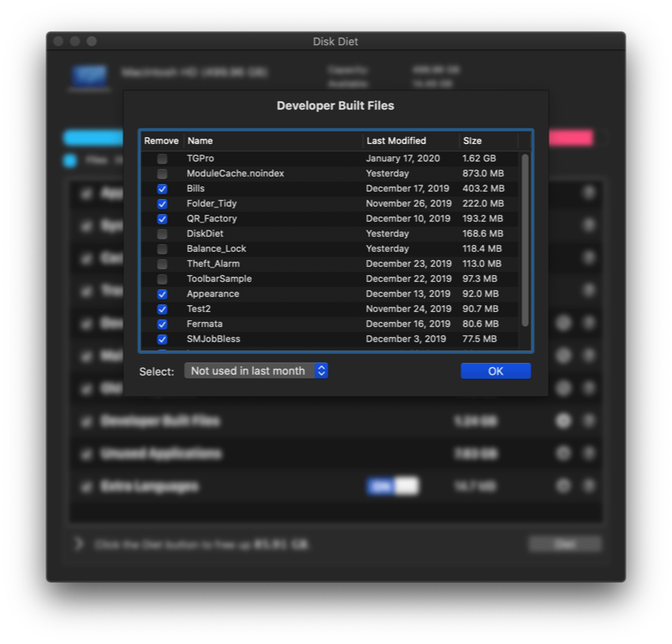Screen dimensions: 672x644
Task: Select the Bills file name
Action: pos(196,188)
